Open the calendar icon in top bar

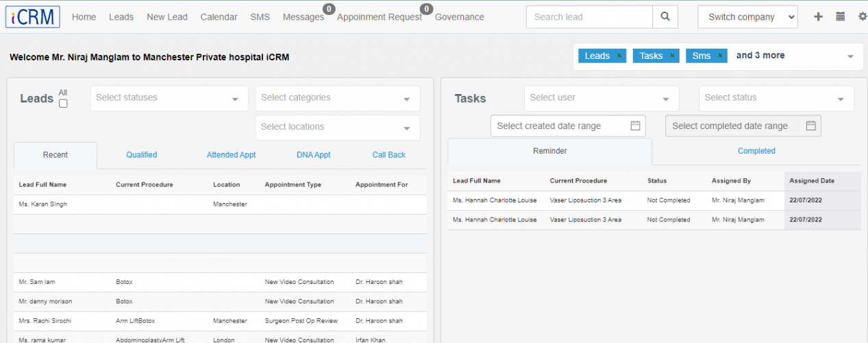(x=840, y=16)
